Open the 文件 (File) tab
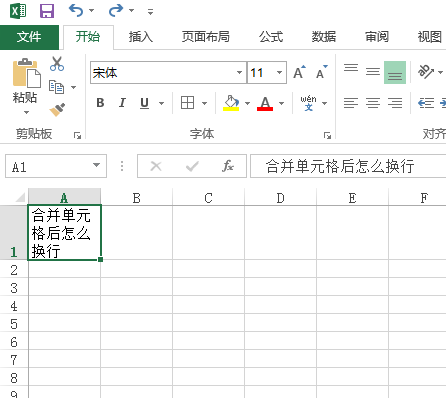 (29, 37)
